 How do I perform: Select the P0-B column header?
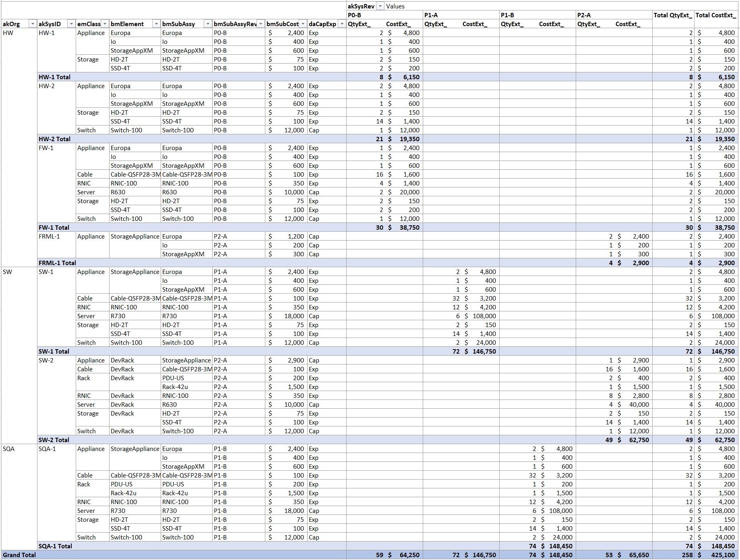tap(354, 15)
